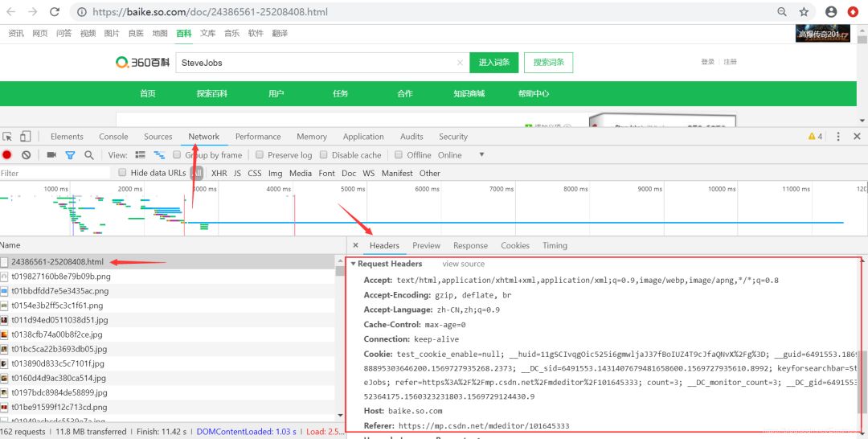This screenshot has width=868, height=439.
Task: Toggle the device toolbar icon
Action: (26, 137)
